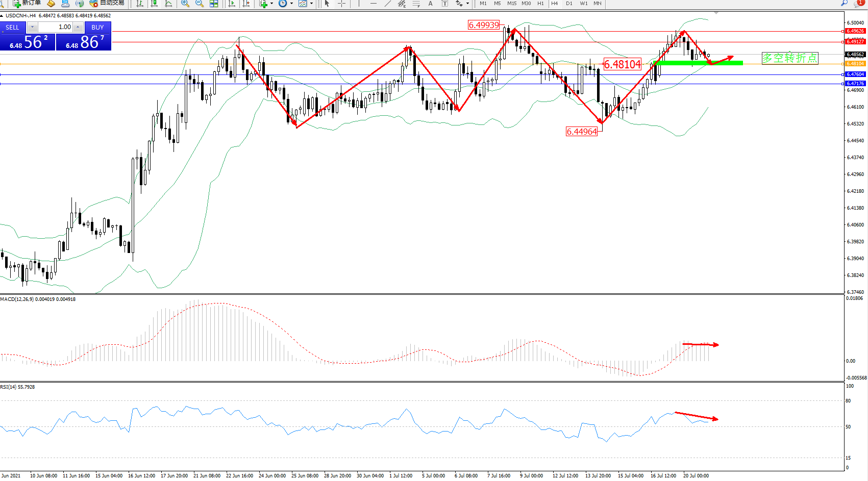Select the cursor arrow tool
Screen dimensions: 868x481
click(327, 4)
